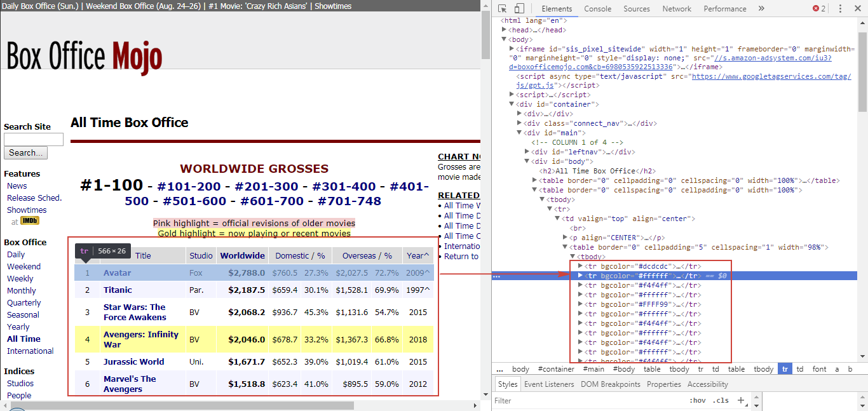The height and width of the screenshot is (411, 868).
Task: Open the Network tab
Action: point(677,9)
